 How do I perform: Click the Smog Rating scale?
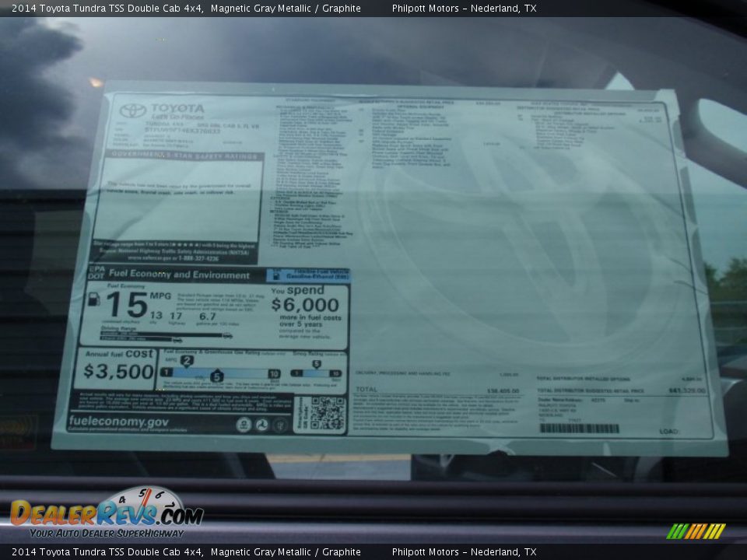coord(316,373)
